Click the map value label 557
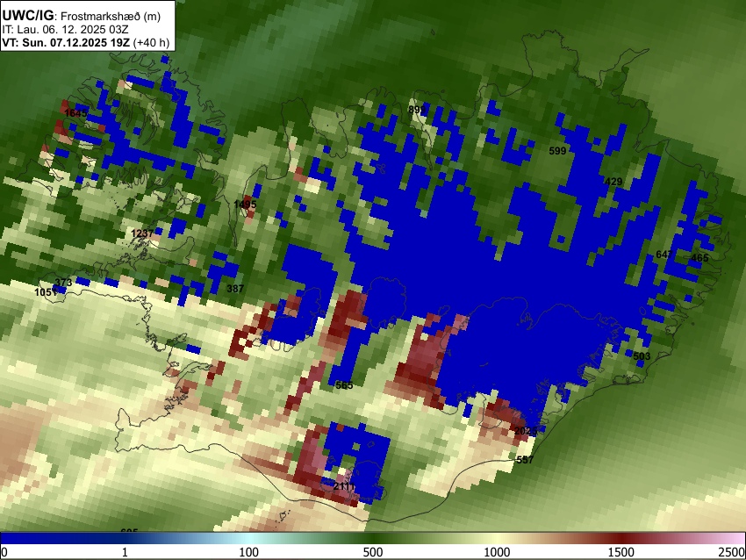The image size is (746, 560). tap(525, 460)
